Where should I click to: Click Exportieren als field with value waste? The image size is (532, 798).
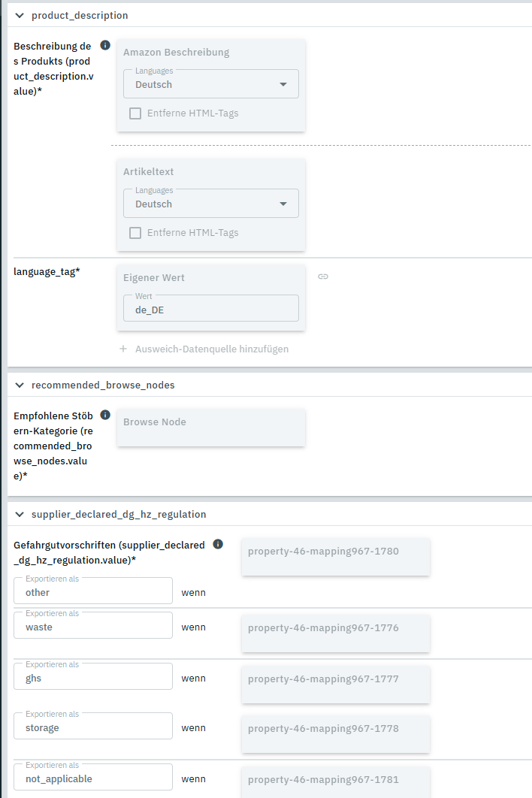click(x=93, y=627)
